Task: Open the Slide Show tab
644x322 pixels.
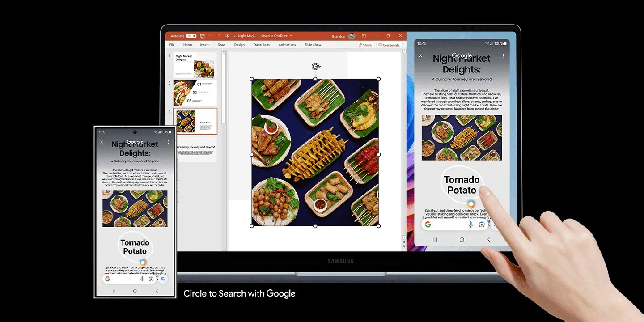Action: pyautogui.click(x=313, y=45)
